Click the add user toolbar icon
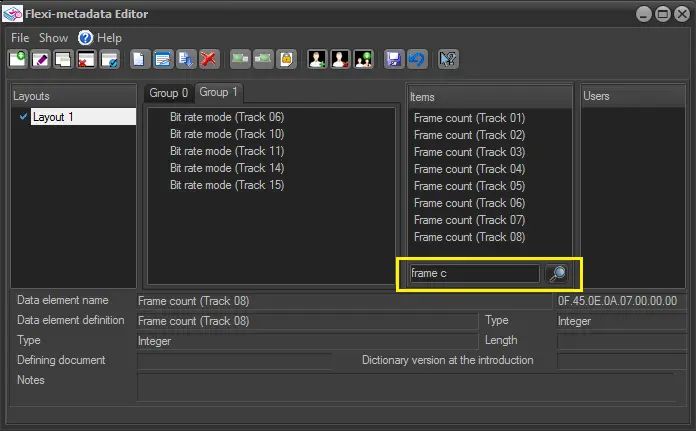The image size is (696, 431). [x=317, y=59]
